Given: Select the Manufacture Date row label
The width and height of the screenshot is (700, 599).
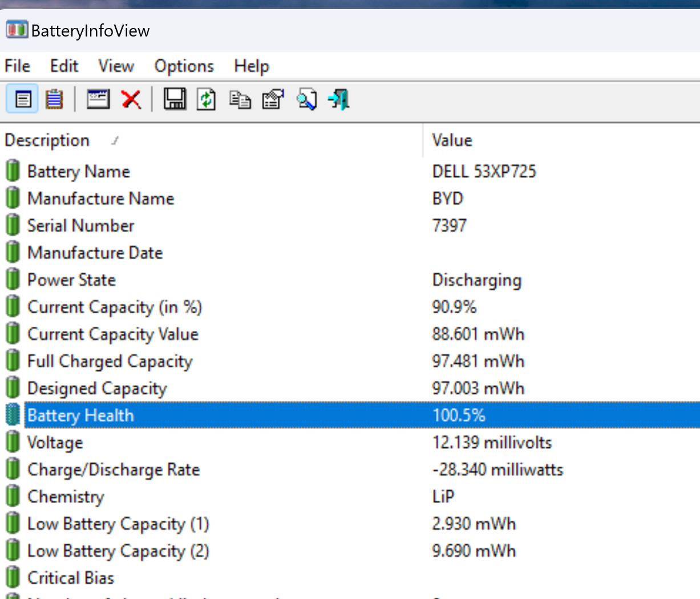Looking at the screenshot, I should coord(95,253).
